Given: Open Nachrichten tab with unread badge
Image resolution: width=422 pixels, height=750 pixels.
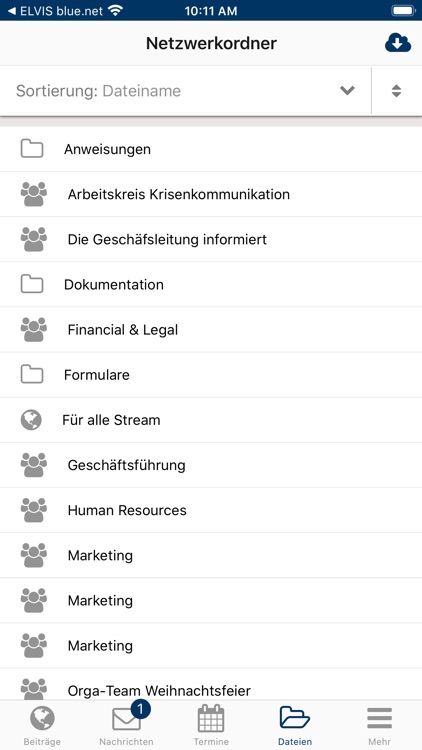Looking at the screenshot, I should 126,726.
